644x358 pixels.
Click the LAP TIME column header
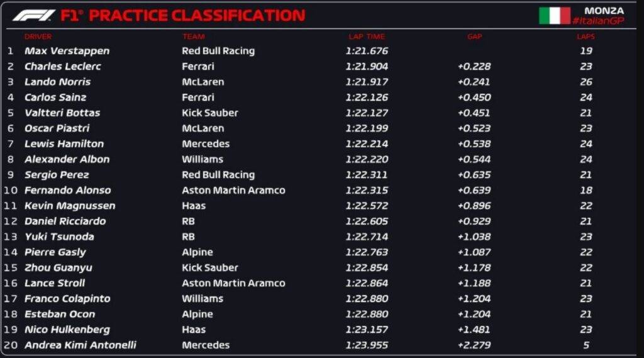pos(367,36)
